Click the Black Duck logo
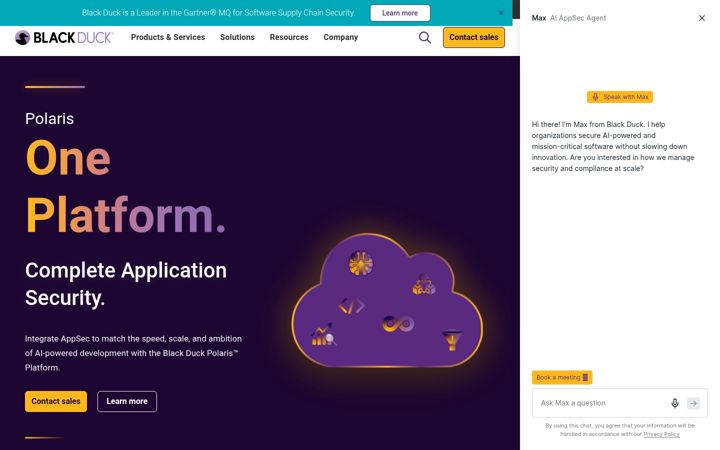 click(x=64, y=37)
